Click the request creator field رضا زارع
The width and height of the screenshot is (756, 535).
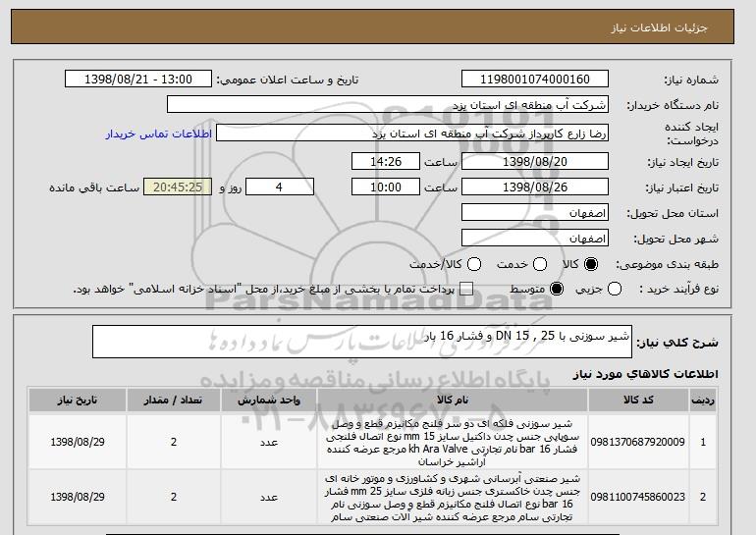pos(412,134)
